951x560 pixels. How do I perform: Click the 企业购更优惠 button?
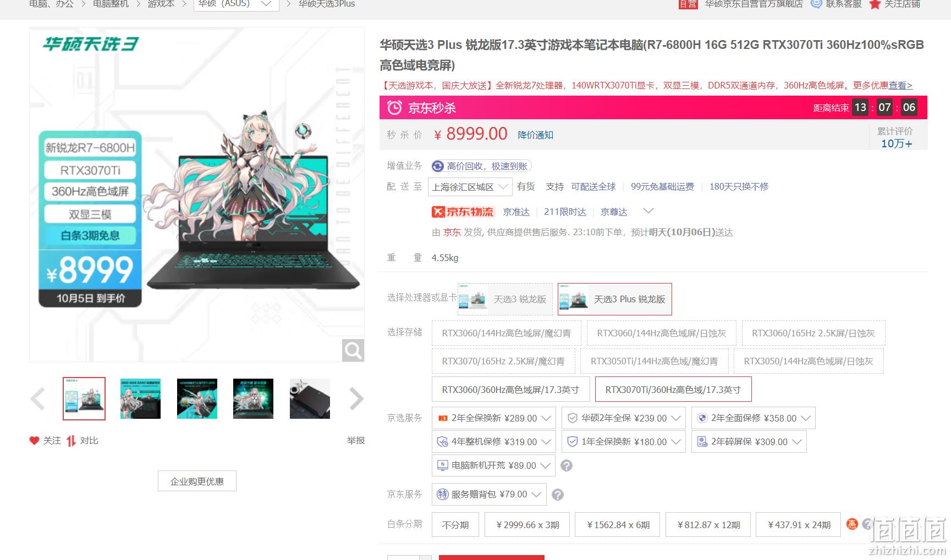[x=197, y=481]
